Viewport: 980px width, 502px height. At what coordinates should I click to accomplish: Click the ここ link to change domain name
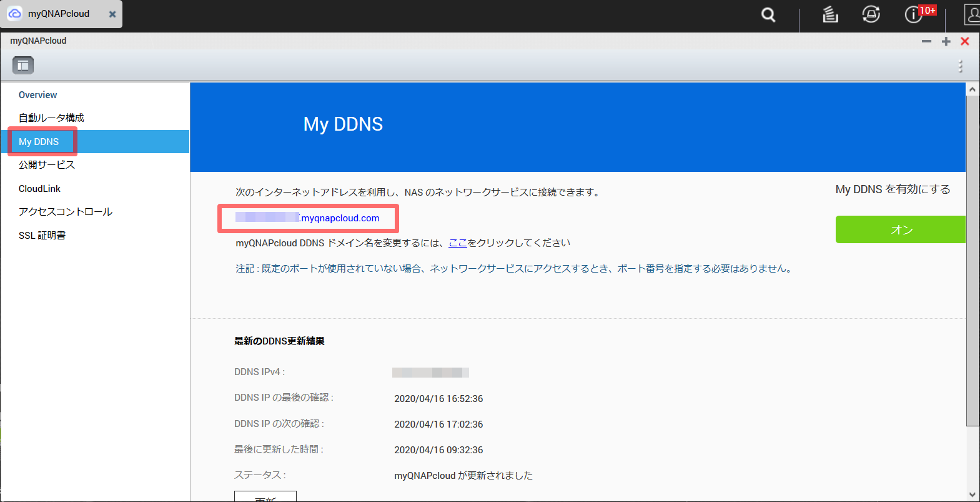pos(458,243)
